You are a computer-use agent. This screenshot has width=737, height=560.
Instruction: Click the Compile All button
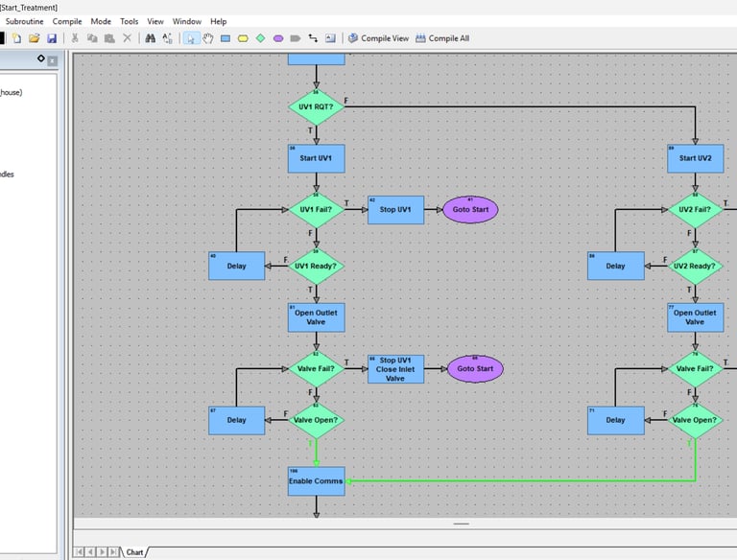click(442, 38)
